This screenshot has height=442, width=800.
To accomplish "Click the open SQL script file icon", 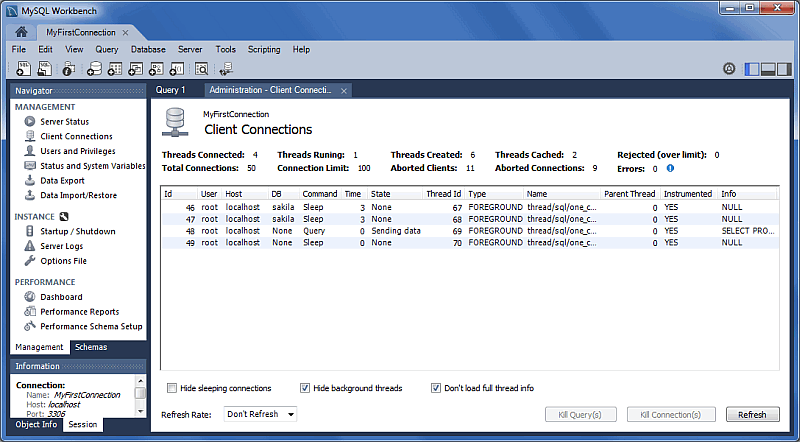I will click(45, 69).
